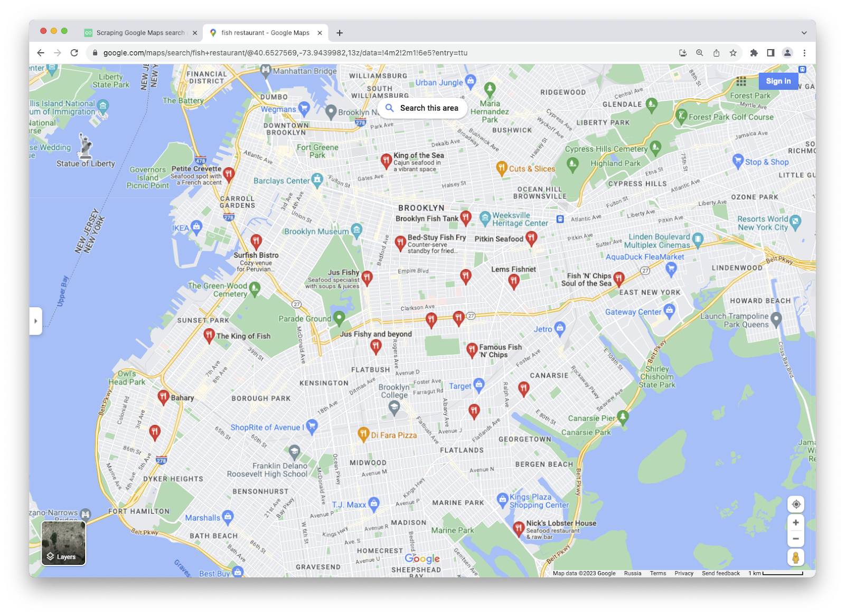Click the install app icon in address bar

[683, 53]
